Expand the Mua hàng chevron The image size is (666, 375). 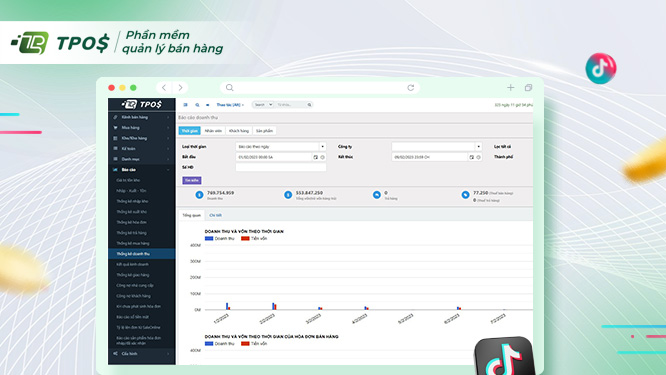point(168,127)
